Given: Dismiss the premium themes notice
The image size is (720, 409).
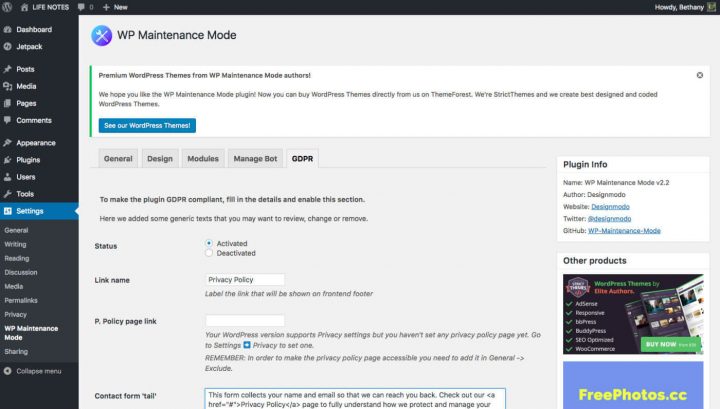Looking at the screenshot, I should pos(699,75).
